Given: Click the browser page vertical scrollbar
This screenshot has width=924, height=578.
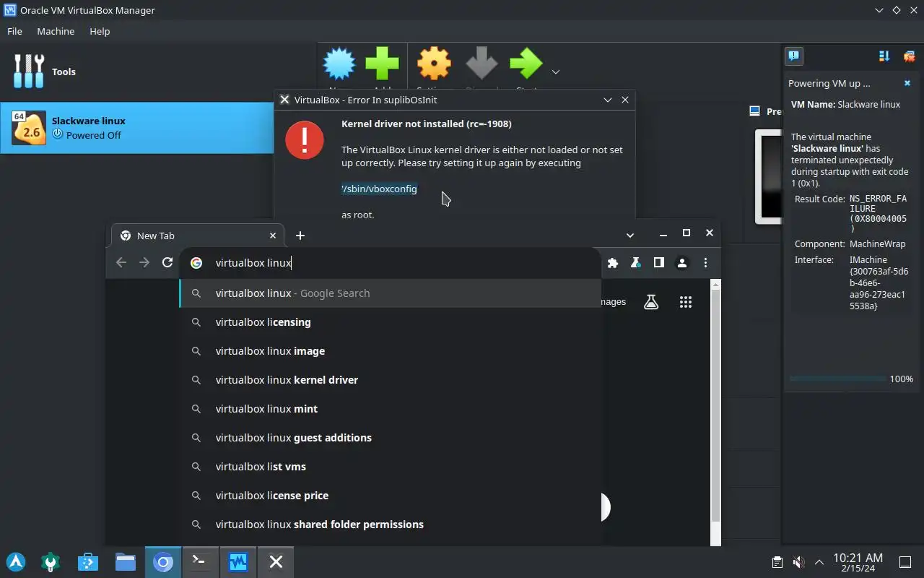Looking at the screenshot, I should 715,405.
